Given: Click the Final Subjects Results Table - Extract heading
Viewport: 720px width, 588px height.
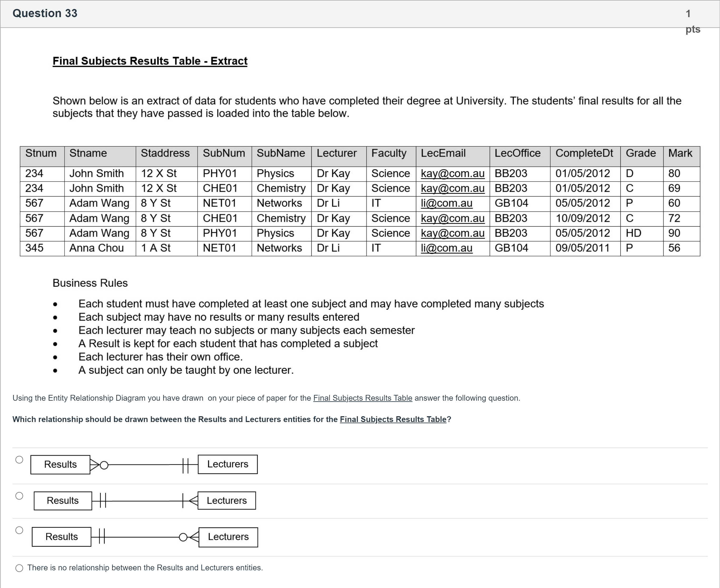Looking at the screenshot, I should pos(150,61).
